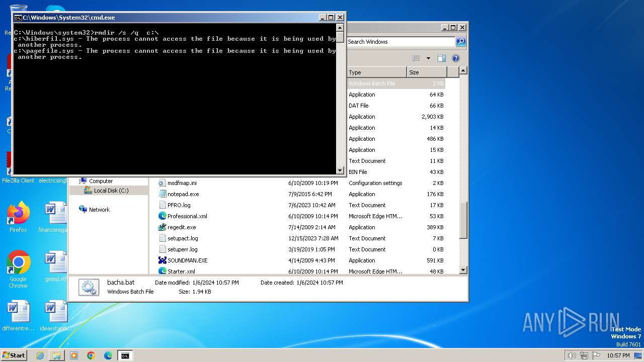Select the DAT File type cell
Image resolution: width=644 pixels, height=362 pixels.
pyautogui.click(x=359, y=106)
